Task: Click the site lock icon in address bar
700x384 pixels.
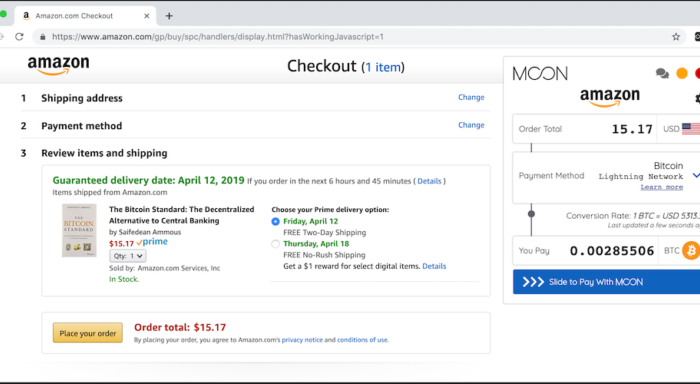Action: (x=43, y=37)
